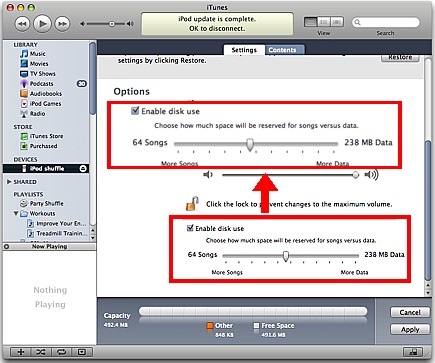Select the Workouts folder
Screen dimensions: 435x363
[x=38, y=213]
